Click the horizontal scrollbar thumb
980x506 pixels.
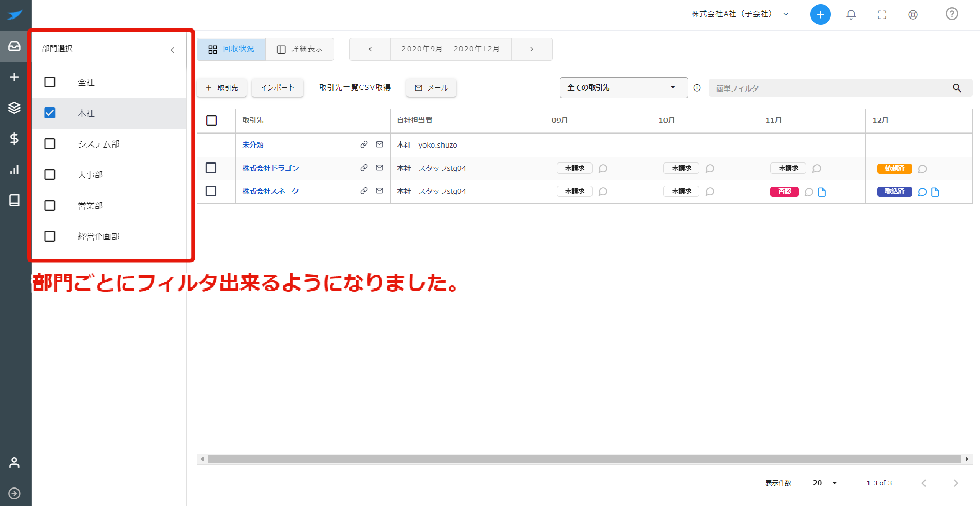[x=584, y=459]
